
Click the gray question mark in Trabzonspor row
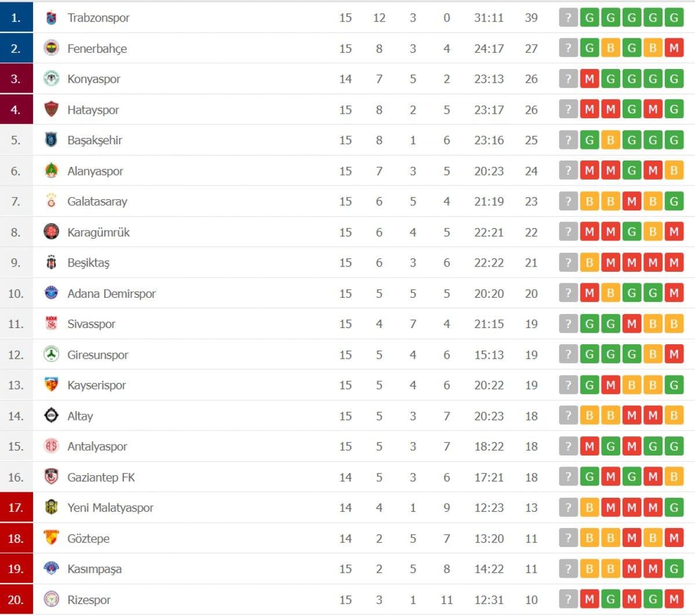click(x=568, y=18)
